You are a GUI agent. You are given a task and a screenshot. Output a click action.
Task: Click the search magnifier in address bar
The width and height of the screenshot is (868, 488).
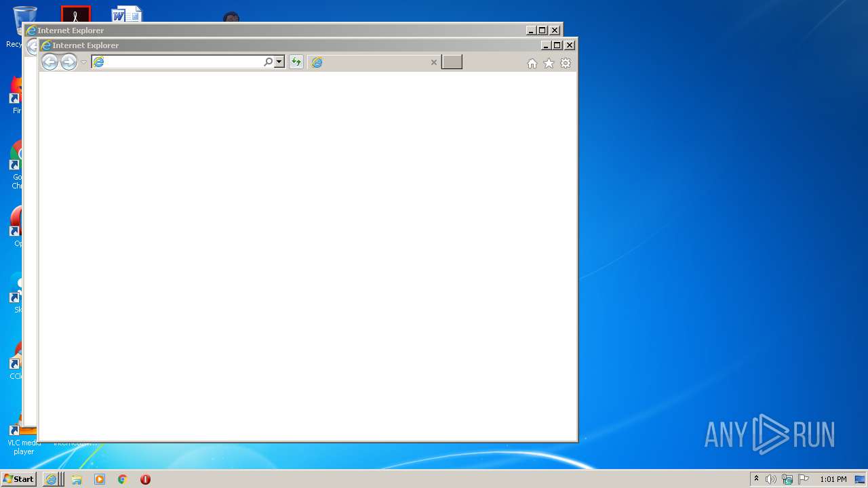(268, 62)
